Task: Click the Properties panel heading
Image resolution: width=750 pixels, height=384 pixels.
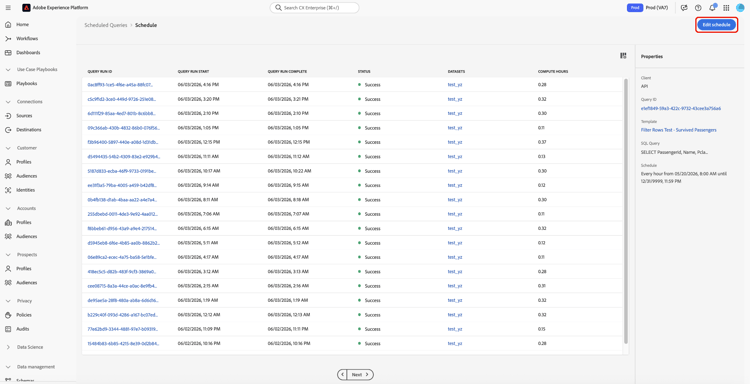Action: [652, 56]
